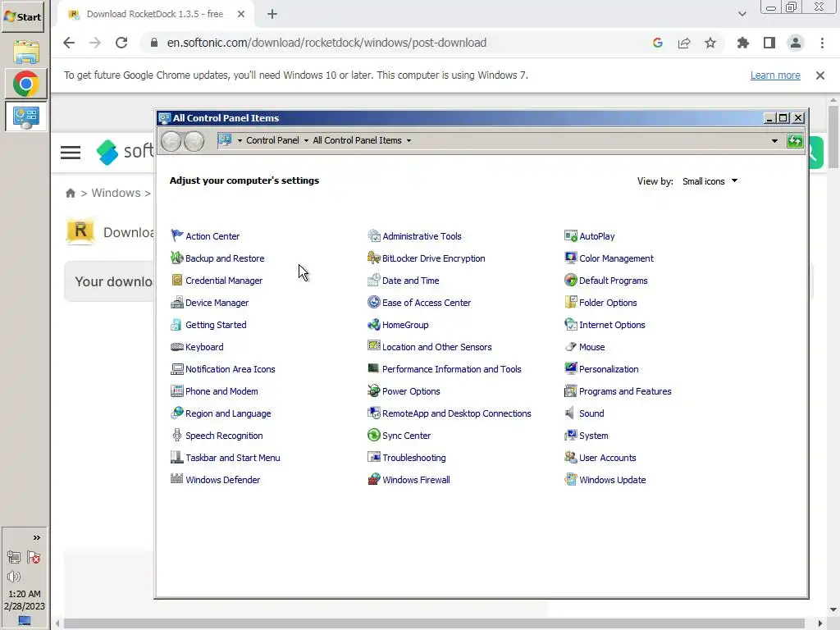Click the Credential Manager safe icon
This screenshot has width=840, height=630.
pyautogui.click(x=177, y=281)
